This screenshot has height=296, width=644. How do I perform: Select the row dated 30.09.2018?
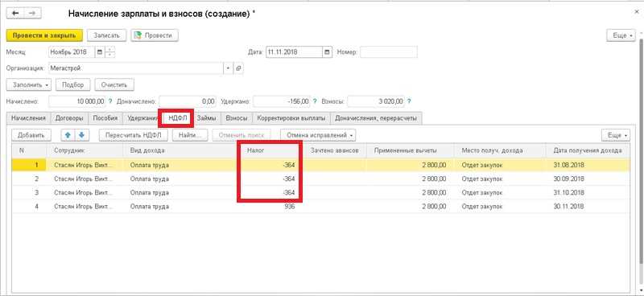point(320,179)
